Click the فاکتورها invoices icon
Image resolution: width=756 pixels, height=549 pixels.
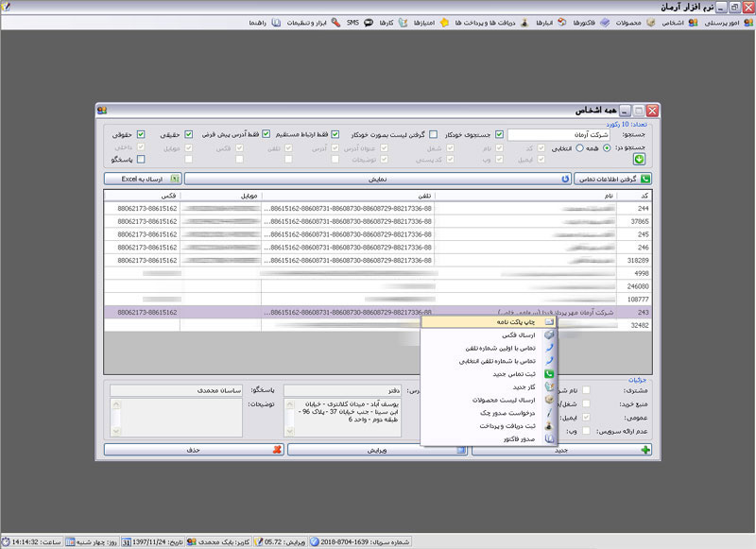pyautogui.click(x=605, y=23)
